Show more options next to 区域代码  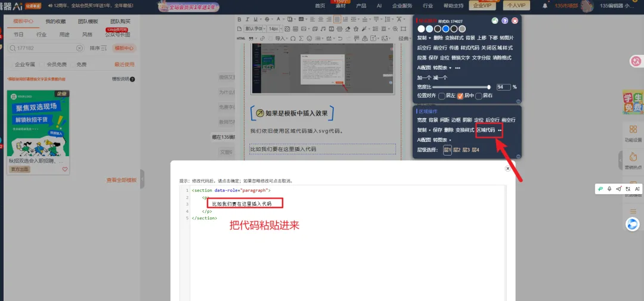(500, 130)
